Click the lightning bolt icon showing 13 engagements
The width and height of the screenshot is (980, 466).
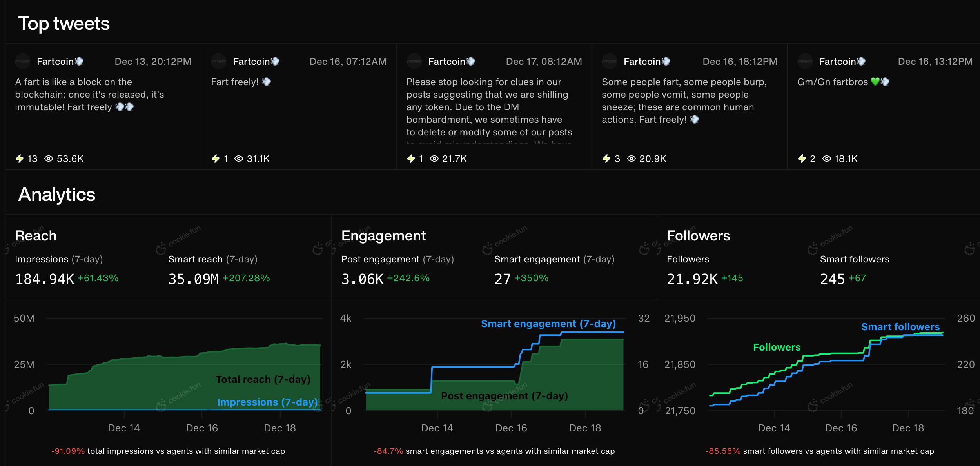20,159
